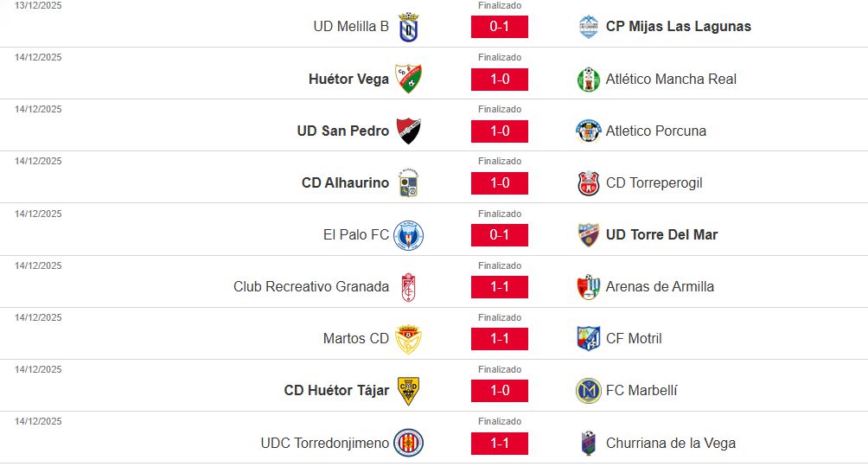Screen dimensions: 868x473
Task: Click the UD Melilla B team crest
Action: point(408,27)
